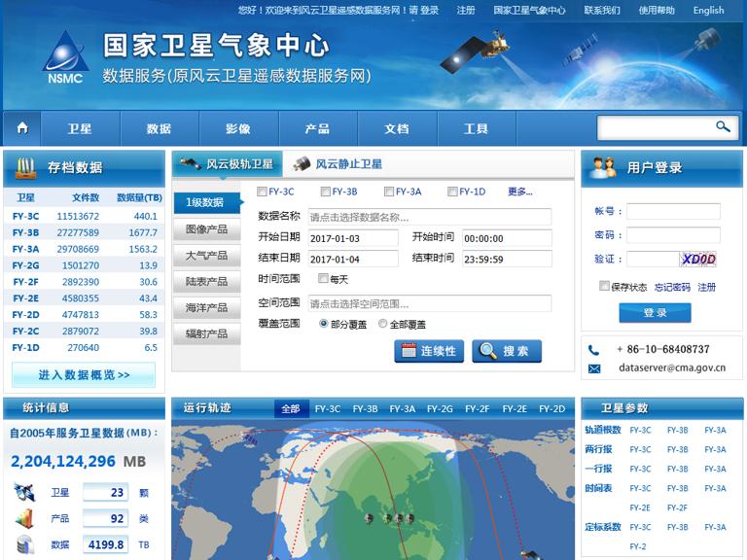Open the 工具 navigation menu
This screenshot has width=747, height=560.
[x=476, y=128]
